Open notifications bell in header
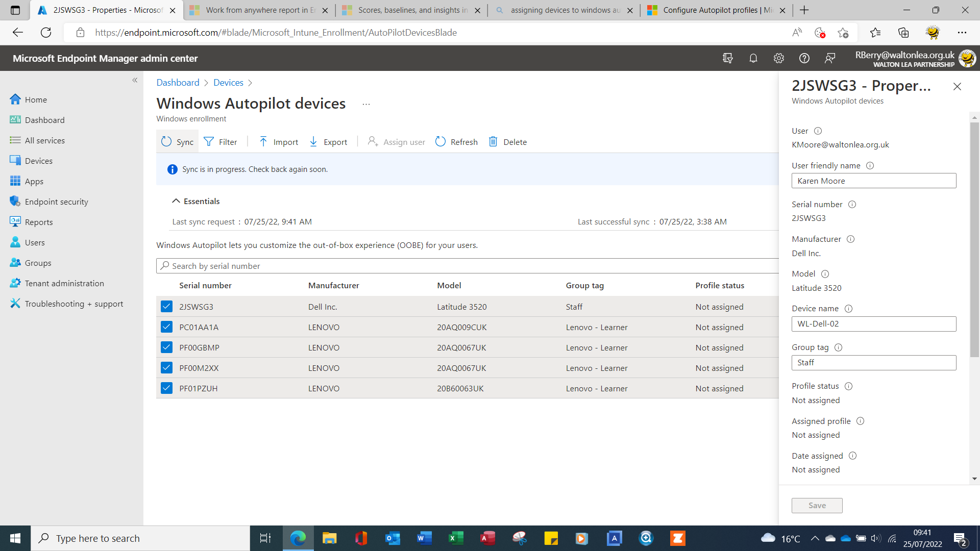 click(x=753, y=58)
